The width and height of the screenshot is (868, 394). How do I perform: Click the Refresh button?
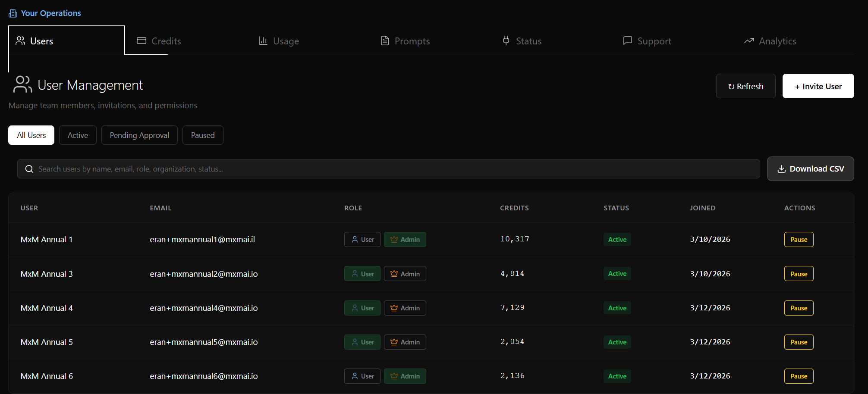[745, 86]
